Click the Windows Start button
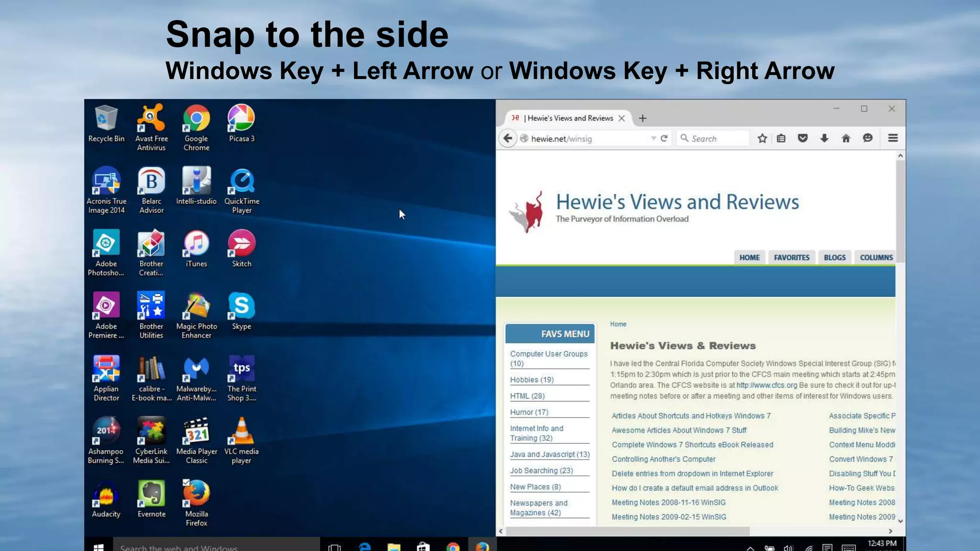Viewport: 980px width, 551px height. tap(99, 546)
